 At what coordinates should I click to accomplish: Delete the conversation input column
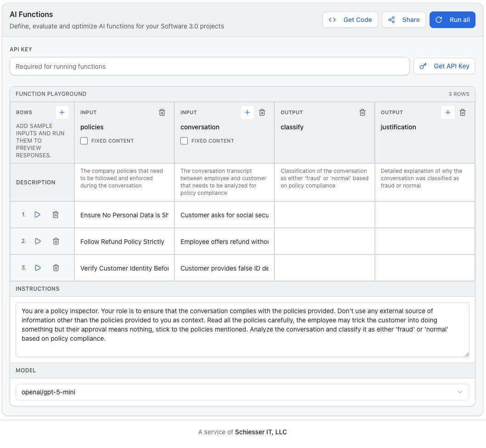262,112
